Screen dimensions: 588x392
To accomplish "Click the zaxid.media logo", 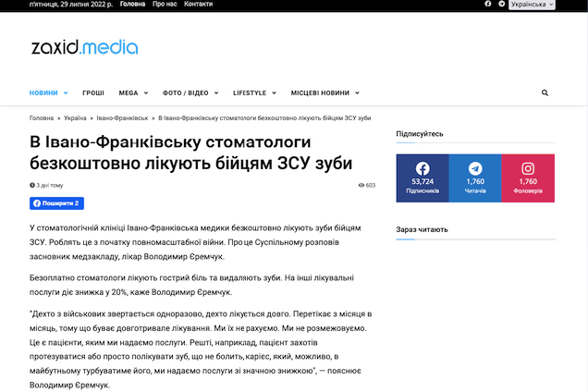I will [84, 47].
